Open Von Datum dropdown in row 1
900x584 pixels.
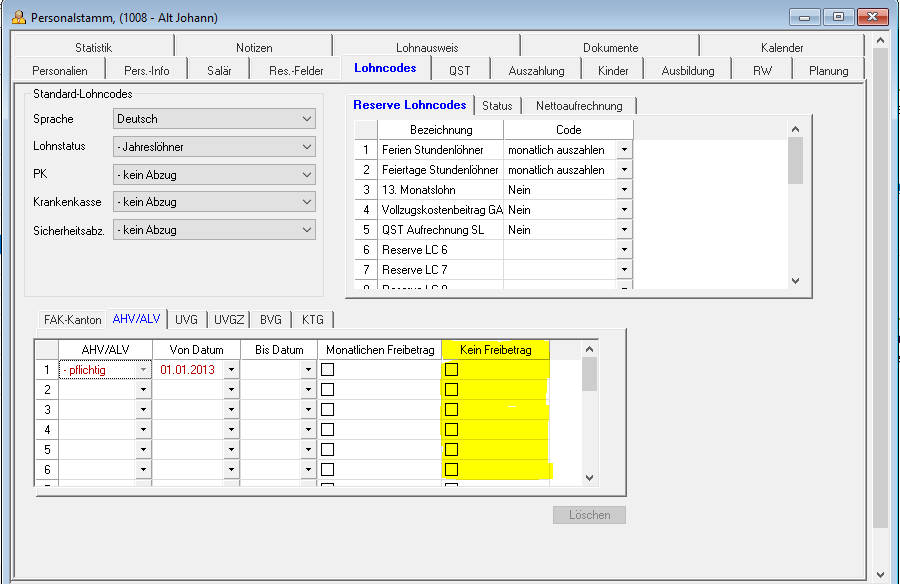231,370
